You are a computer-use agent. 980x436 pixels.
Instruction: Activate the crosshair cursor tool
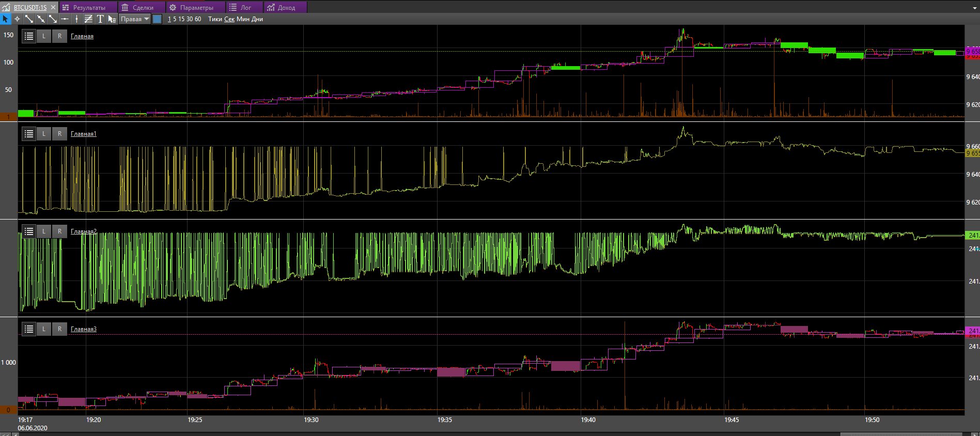pos(17,19)
